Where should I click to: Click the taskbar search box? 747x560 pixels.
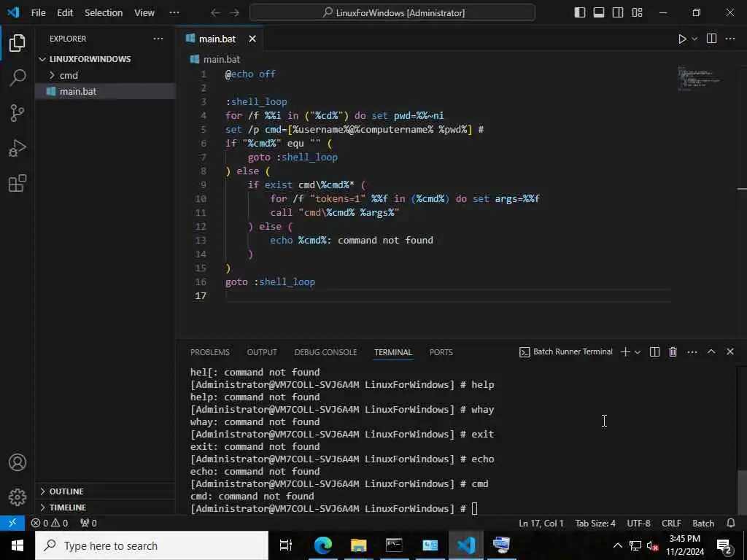[152, 545]
